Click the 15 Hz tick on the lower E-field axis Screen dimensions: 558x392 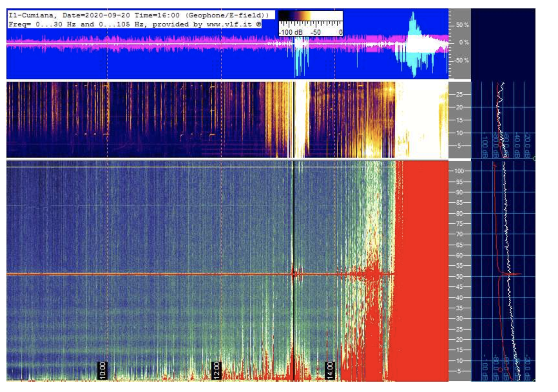pyautogui.click(x=459, y=350)
